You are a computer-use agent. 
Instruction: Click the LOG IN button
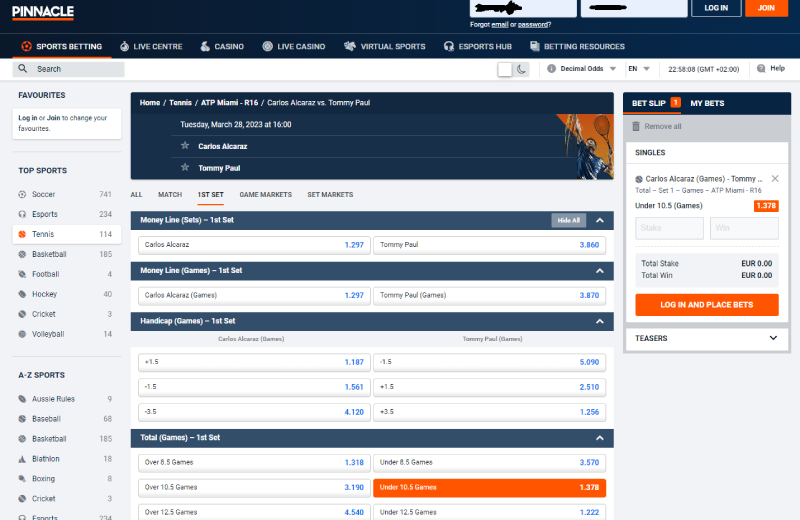(716, 8)
